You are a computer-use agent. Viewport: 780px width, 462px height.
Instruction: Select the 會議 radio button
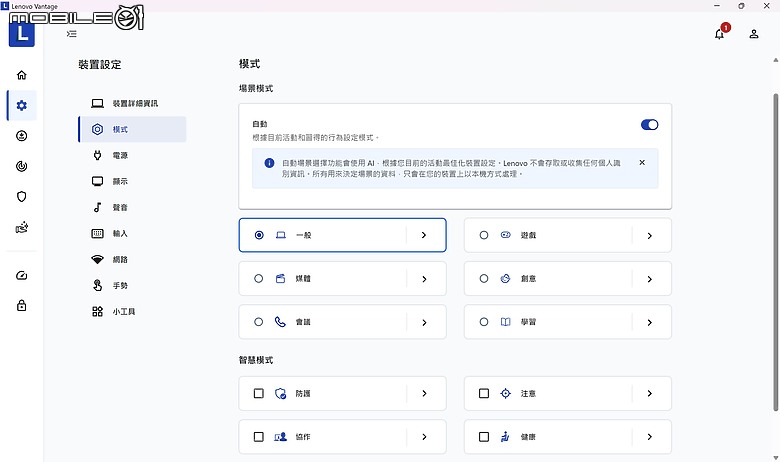click(x=259, y=322)
